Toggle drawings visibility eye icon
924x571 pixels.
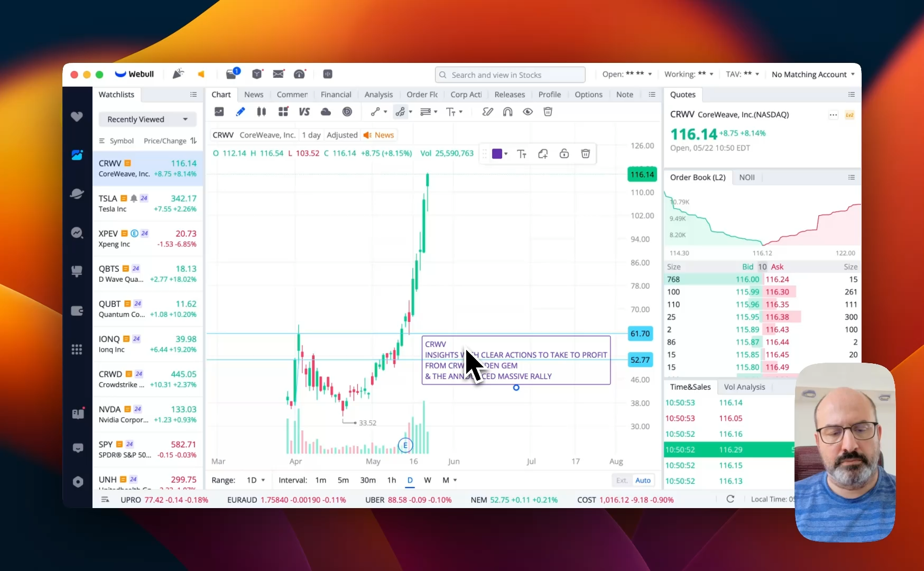[x=528, y=112]
